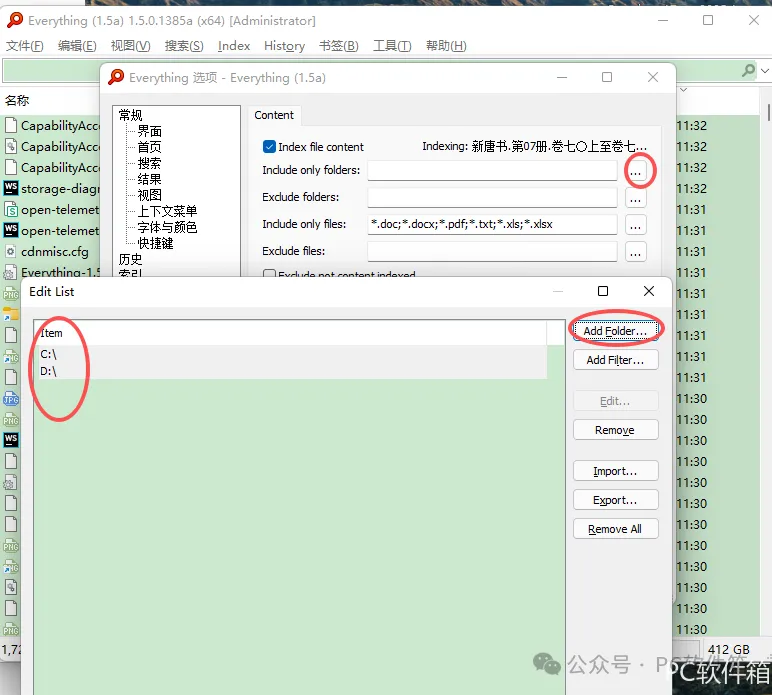Close the Edit List dialog
772x695 pixels.
pos(649,291)
